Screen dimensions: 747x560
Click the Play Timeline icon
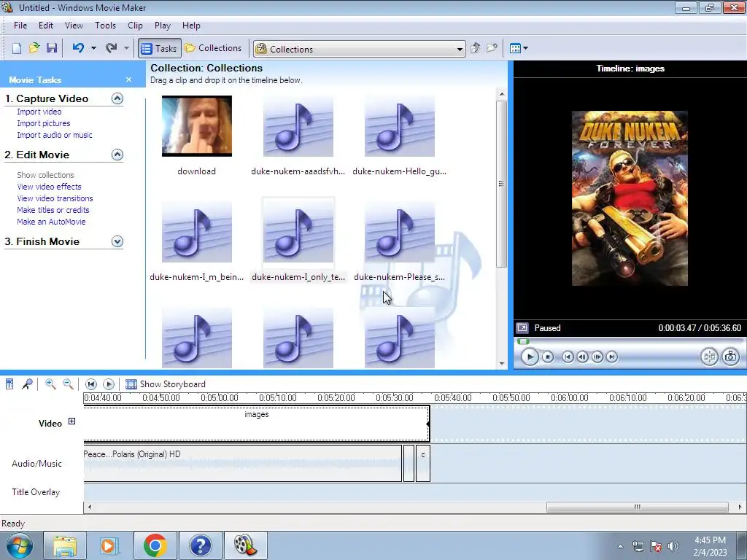tap(109, 384)
